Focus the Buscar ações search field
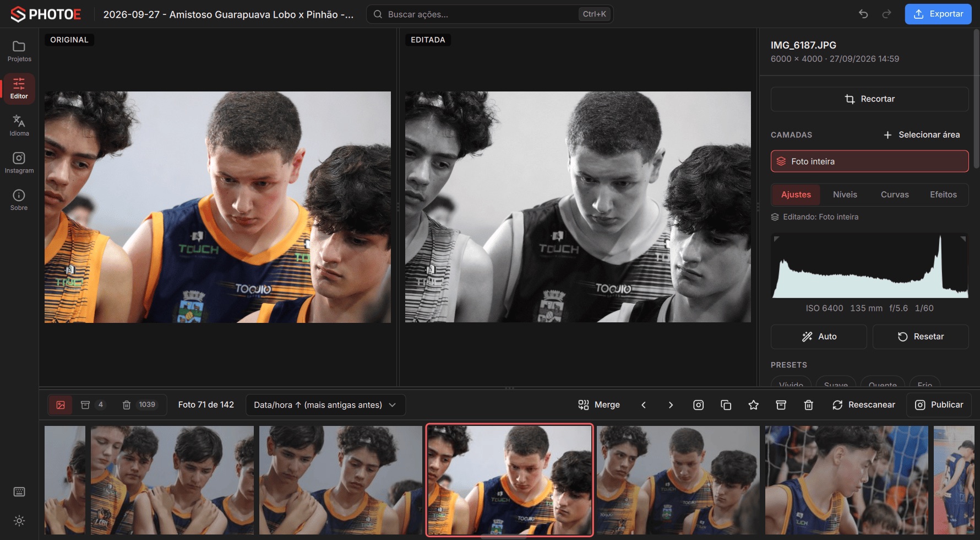980x540 pixels. [490, 14]
